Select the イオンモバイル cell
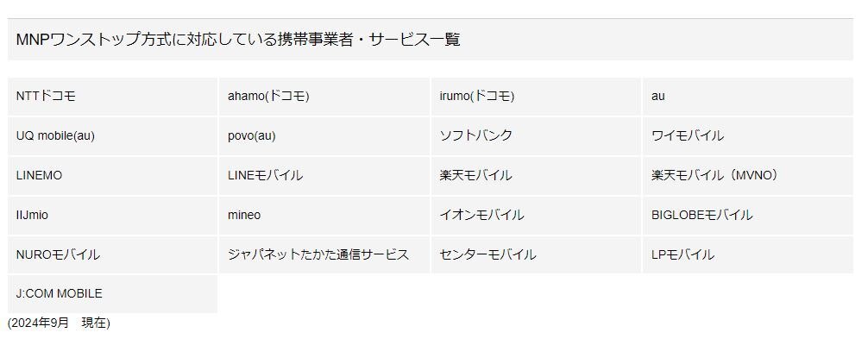The height and width of the screenshot is (364, 868). (536, 215)
